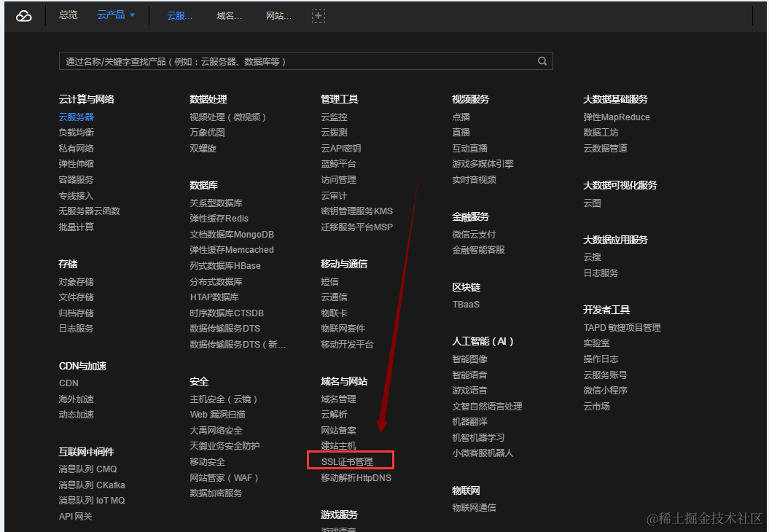The image size is (769, 532).
Task: Open 智能图像 under 人工智能
Action: (x=470, y=359)
